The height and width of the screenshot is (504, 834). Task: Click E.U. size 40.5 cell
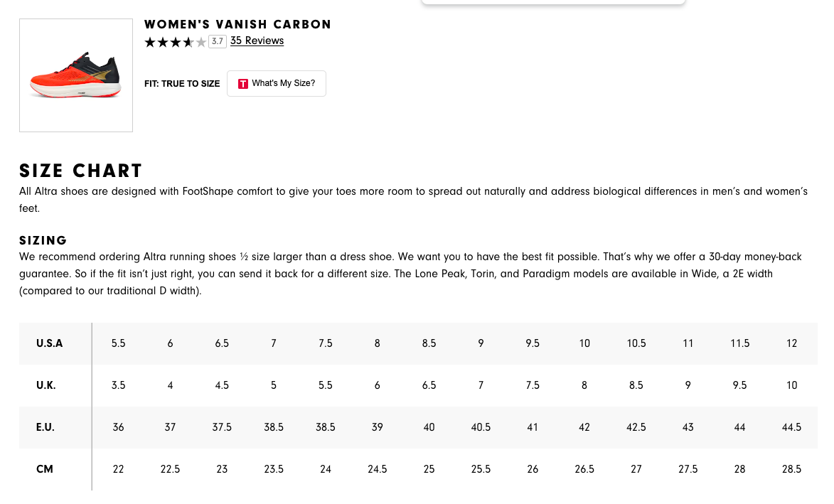pyautogui.click(x=481, y=427)
